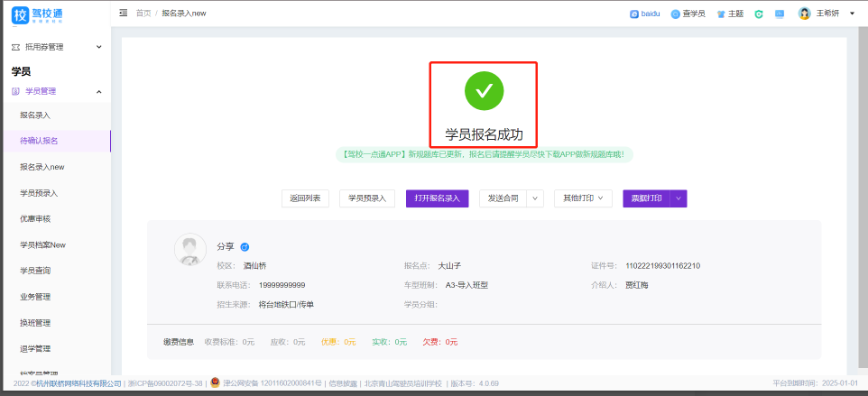Viewport: 868px width, 396px height.
Task: Click the 大山子 registration point value
Action: (449, 265)
